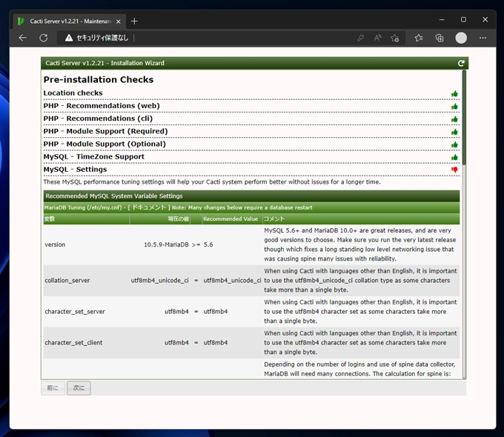Minimize the browser window
The height and width of the screenshot is (437, 504).
tap(442, 19)
